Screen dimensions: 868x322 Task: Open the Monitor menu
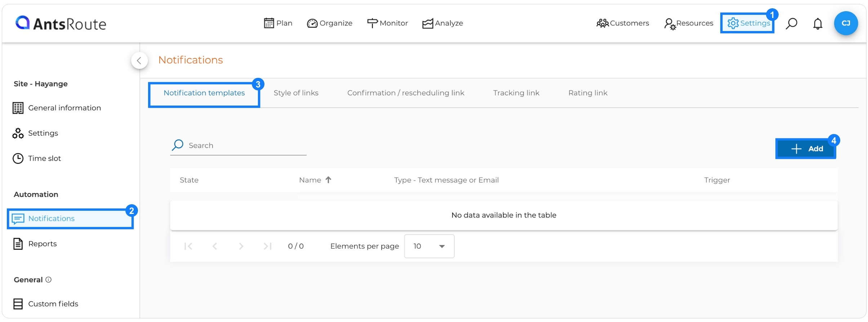(387, 23)
